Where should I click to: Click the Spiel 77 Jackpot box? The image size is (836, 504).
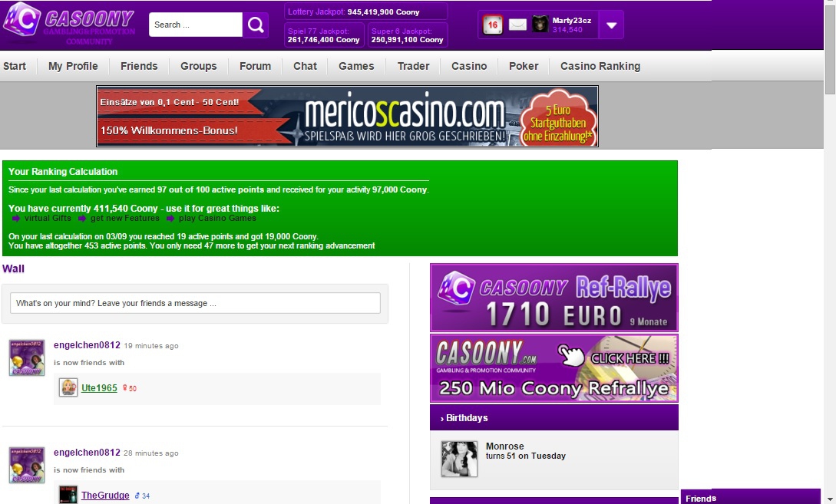point(324,35)
